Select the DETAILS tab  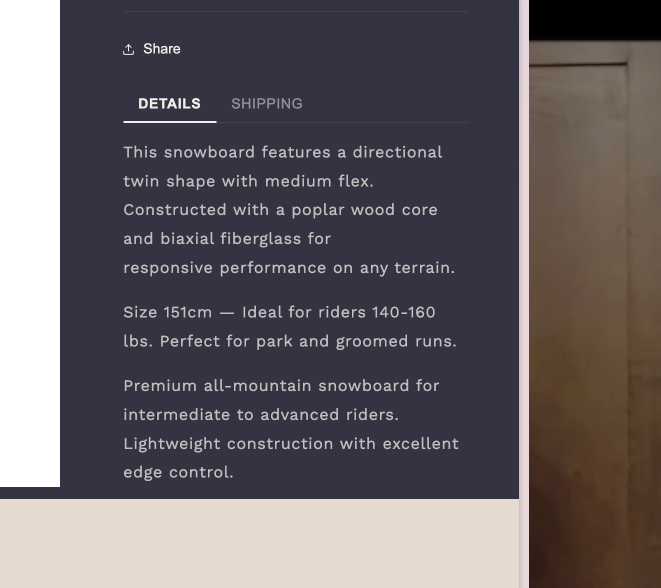[169, 104]
